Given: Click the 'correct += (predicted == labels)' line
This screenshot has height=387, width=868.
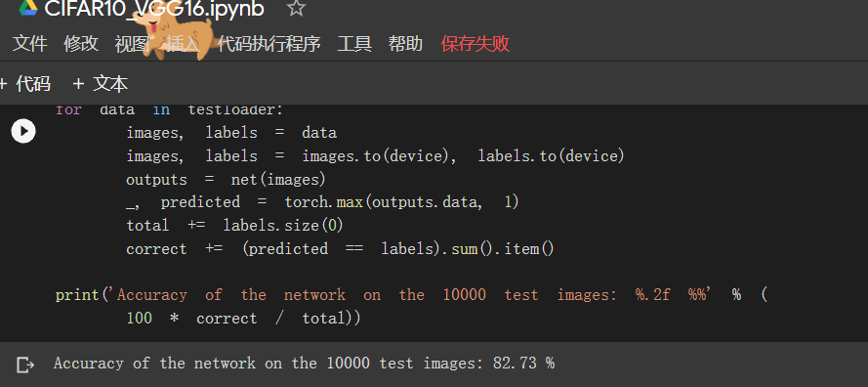Looking at the screenshot, I should click(x=340, y=249).
